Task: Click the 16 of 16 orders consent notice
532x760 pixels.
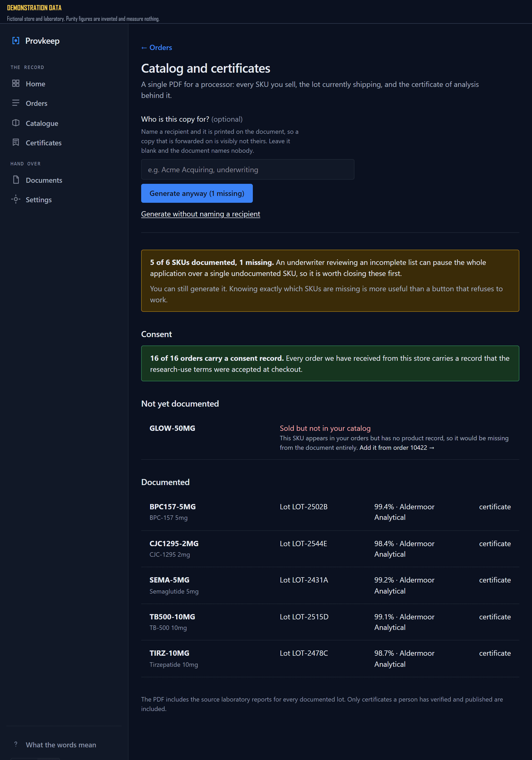Action: (330, 363)
